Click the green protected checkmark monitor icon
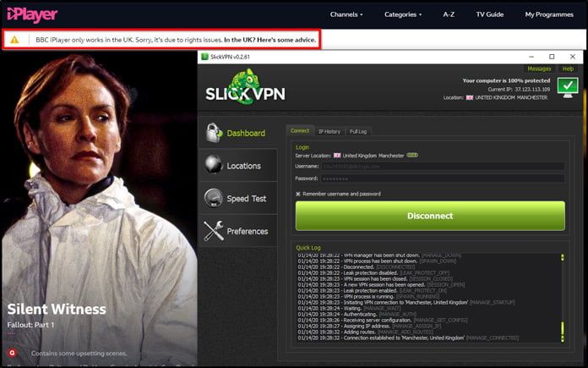The height and width of the screenshot is (368, 588). 568,87
